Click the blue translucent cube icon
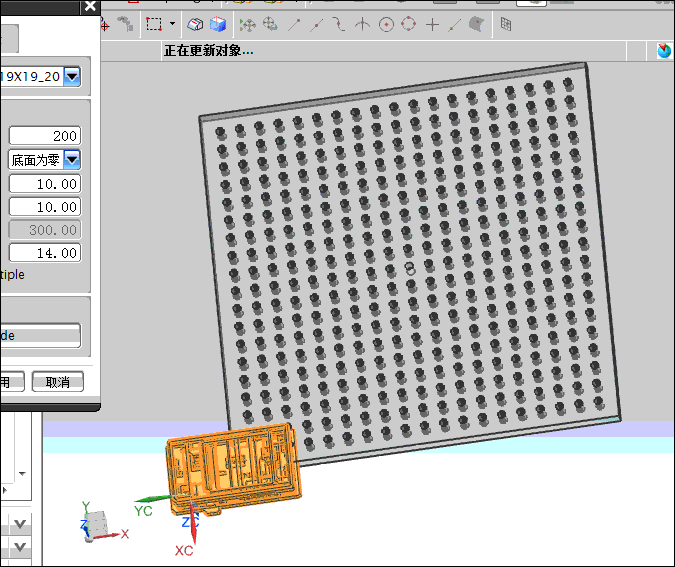 [x=218, y=24]
